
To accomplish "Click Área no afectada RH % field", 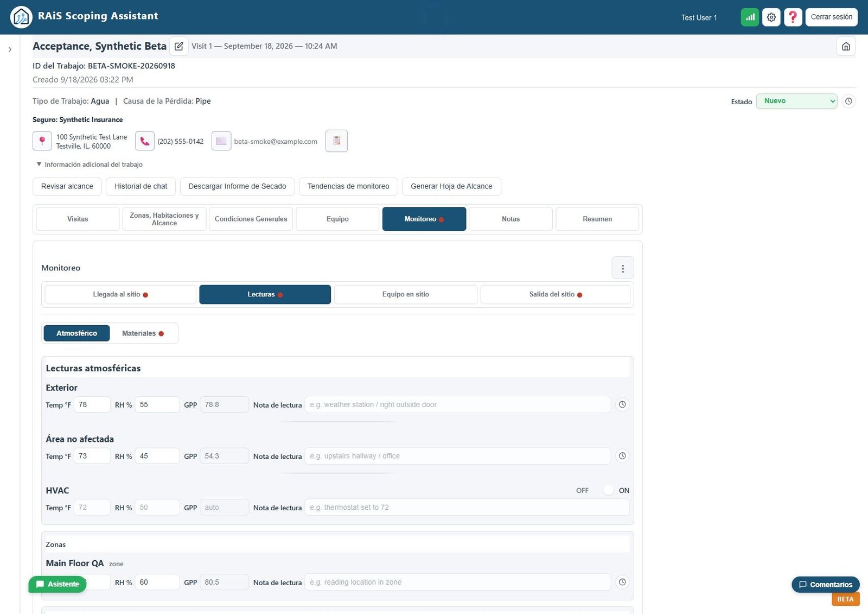I will (x=157, y=456).
